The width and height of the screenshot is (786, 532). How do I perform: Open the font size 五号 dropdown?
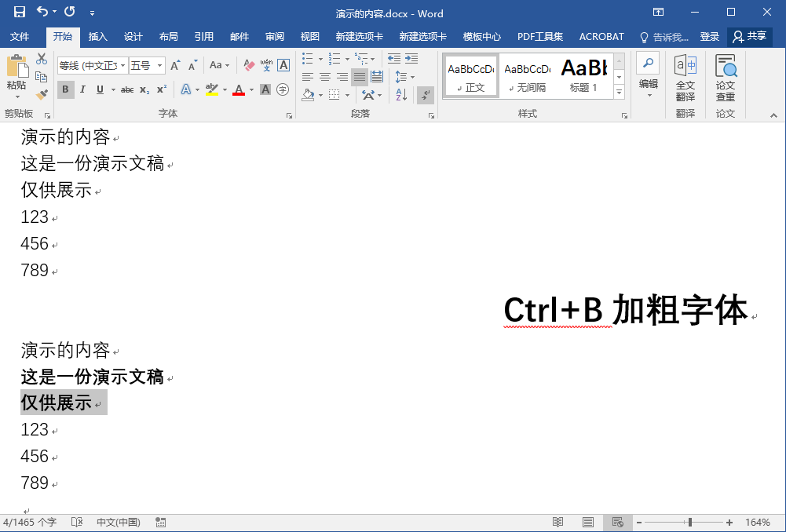[160, 66]
